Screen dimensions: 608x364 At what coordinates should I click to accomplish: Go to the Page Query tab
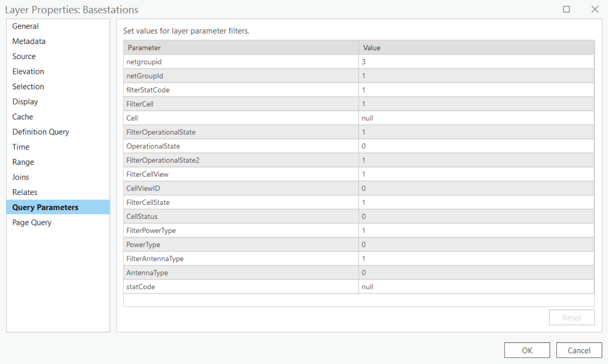click(32, 223)
